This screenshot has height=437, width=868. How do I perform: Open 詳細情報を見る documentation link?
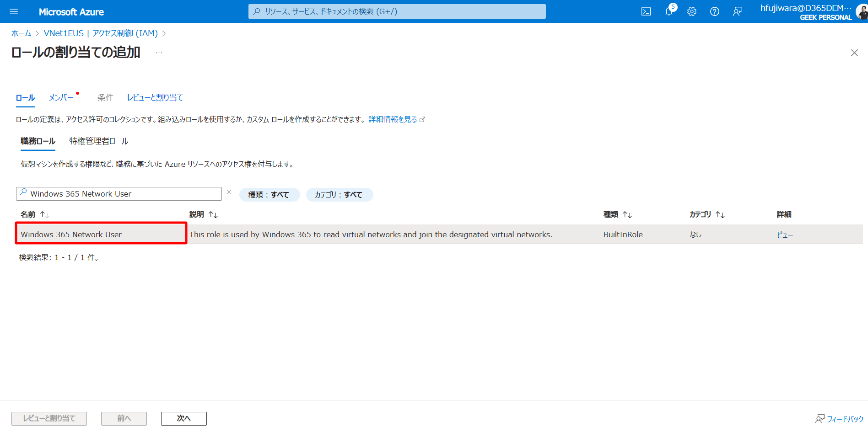point(393,119)
